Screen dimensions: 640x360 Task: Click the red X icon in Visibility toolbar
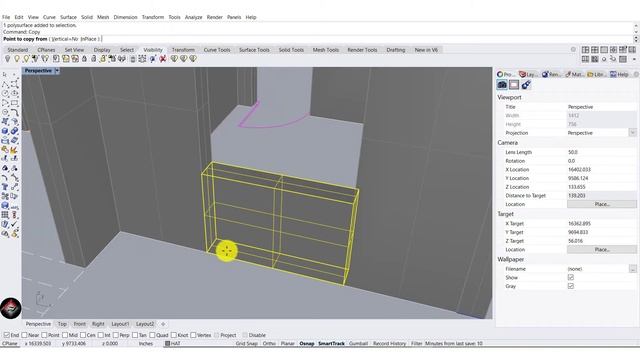162,59
